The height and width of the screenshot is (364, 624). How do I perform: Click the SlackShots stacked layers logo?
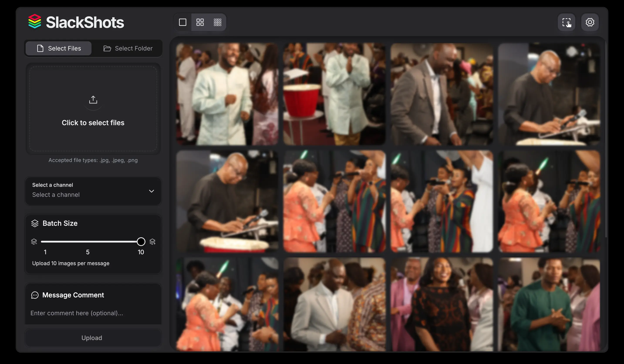point(35,22)
